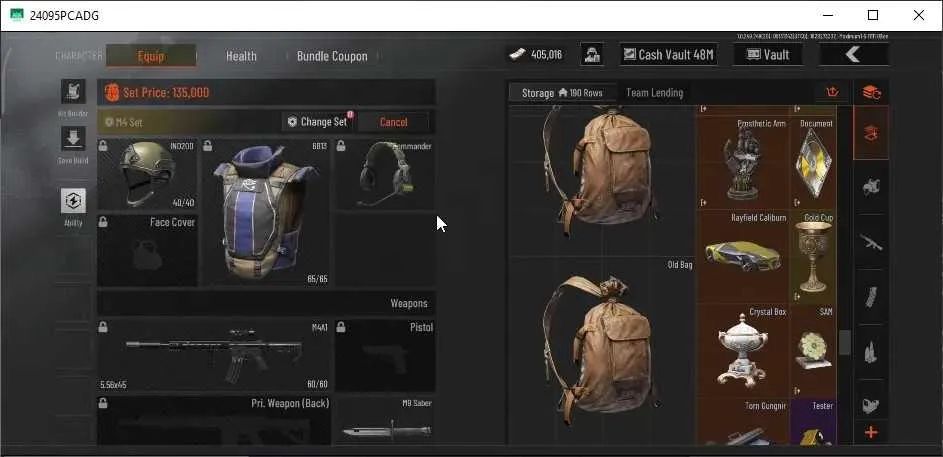The height and width of the screenshot is (457, 943).
Task: Select the purple Tester item
Action: [814, 422]
